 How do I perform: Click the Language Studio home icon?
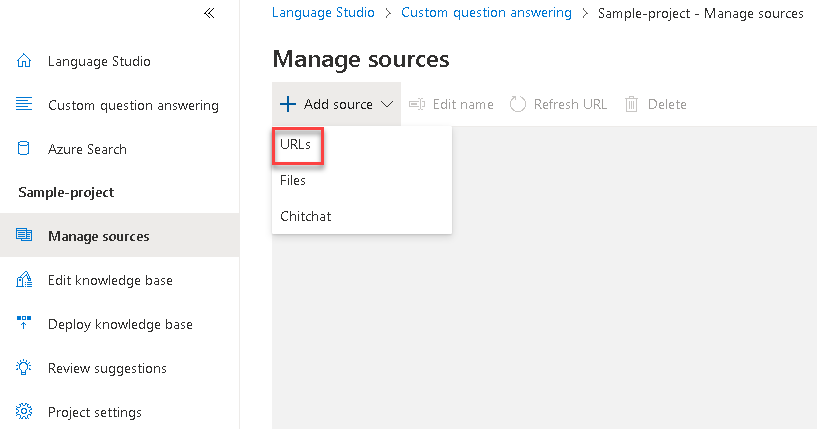click(x=24, y=61)
